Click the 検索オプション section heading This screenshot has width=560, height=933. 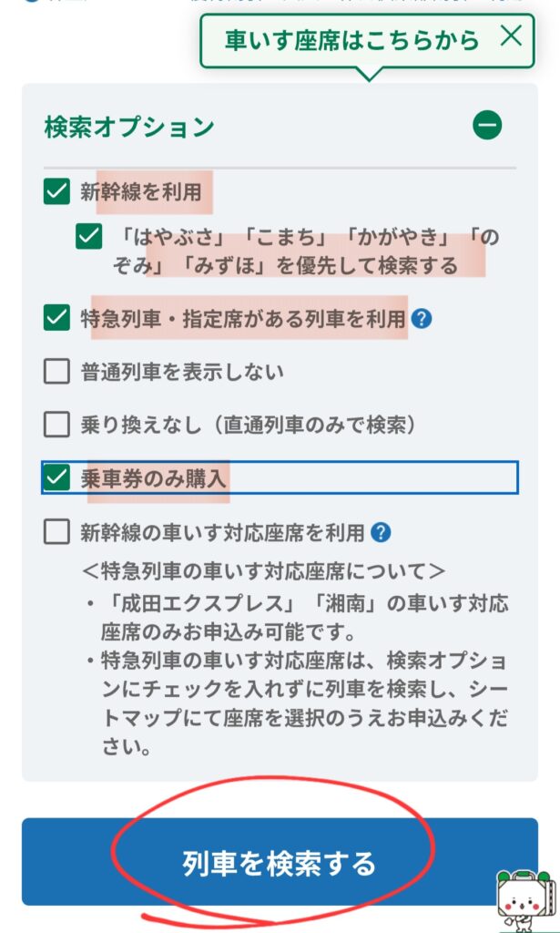(129, 127)
